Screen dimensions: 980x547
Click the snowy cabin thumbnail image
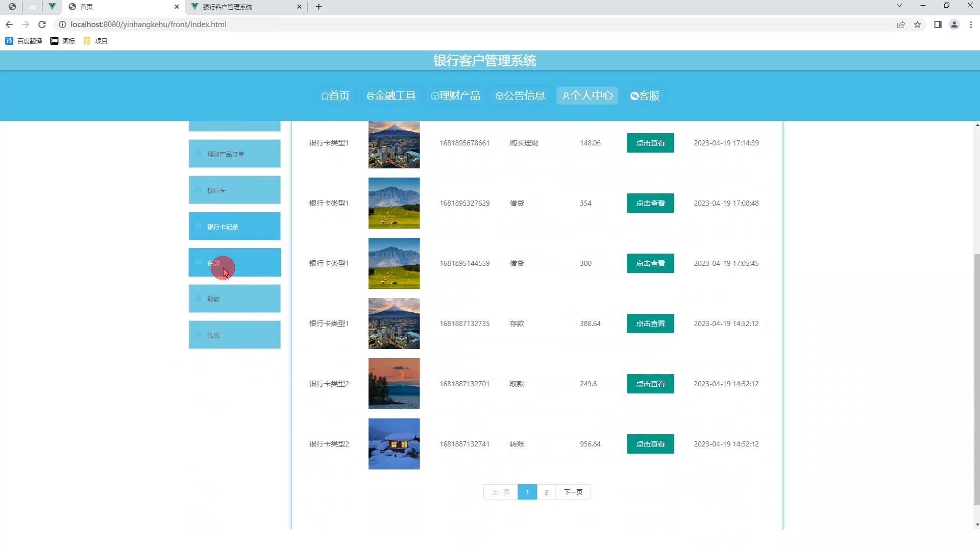[394, 444]
